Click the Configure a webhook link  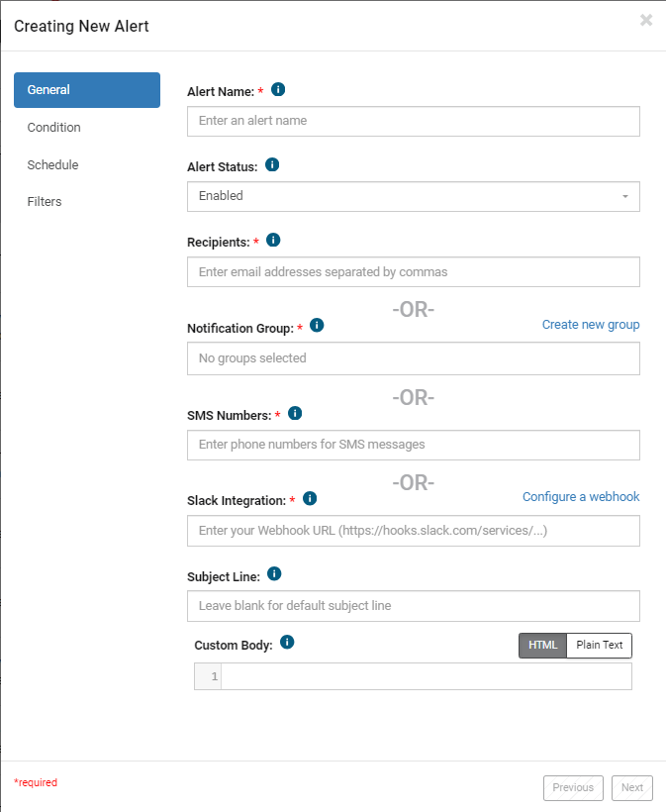pos(581,497)
